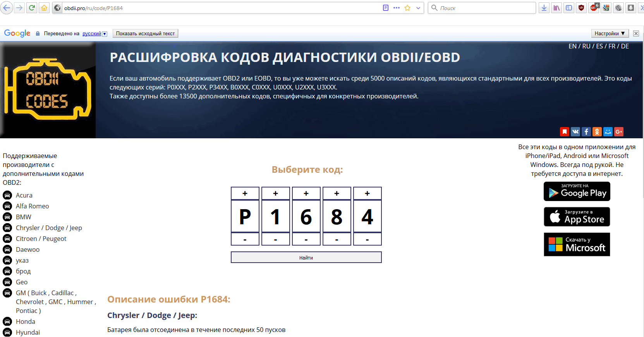Open BMW manufacturer codes
Viewport: 644px width, 337px height.
[24, 217]
